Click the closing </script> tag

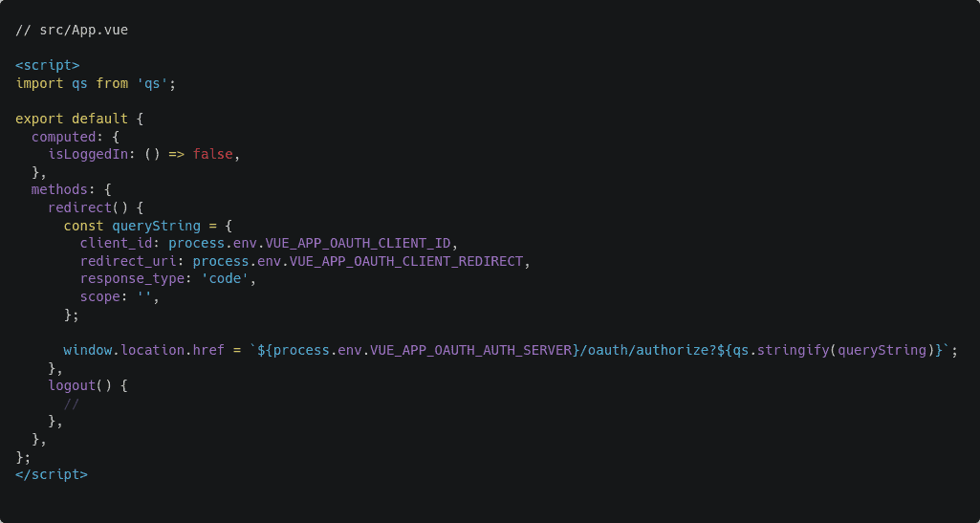click(x=52, y=474)
